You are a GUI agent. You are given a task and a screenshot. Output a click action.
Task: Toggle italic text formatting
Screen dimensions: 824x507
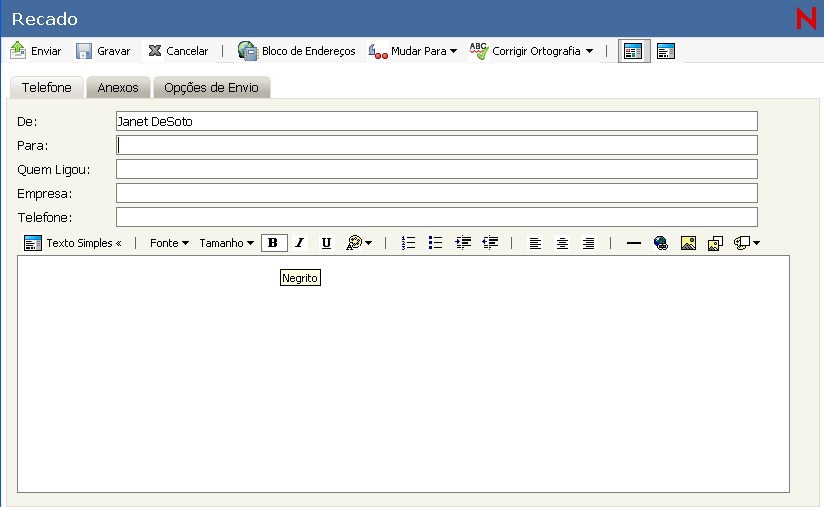[x=299, y=243]
